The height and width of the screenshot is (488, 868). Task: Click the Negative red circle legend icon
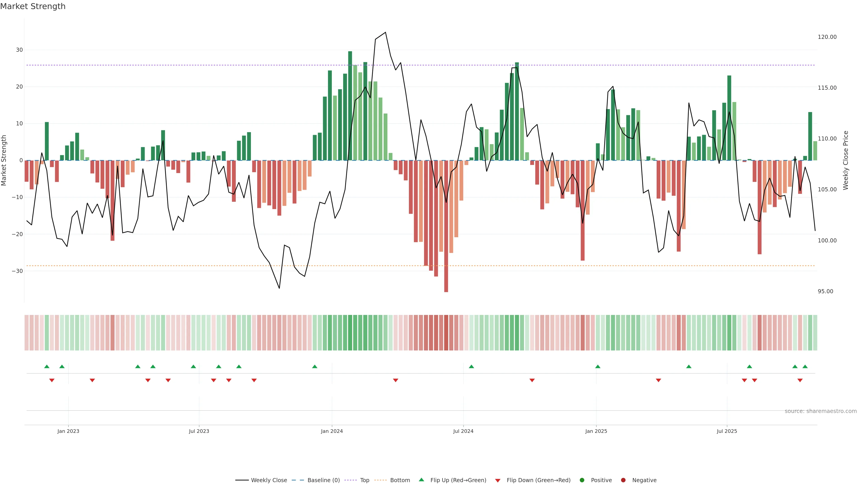[x=623, y=480]
